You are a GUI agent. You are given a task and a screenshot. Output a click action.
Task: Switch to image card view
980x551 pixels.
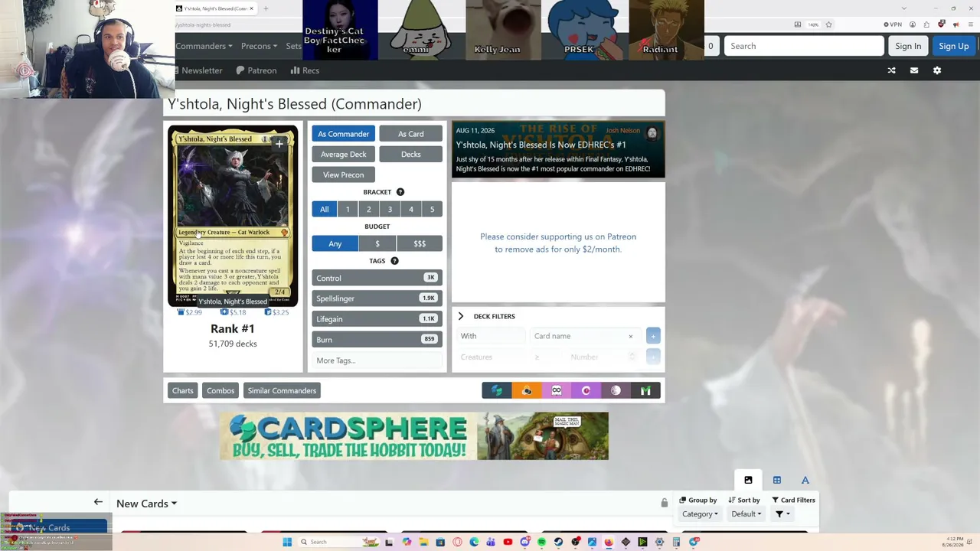click(748, 480)
